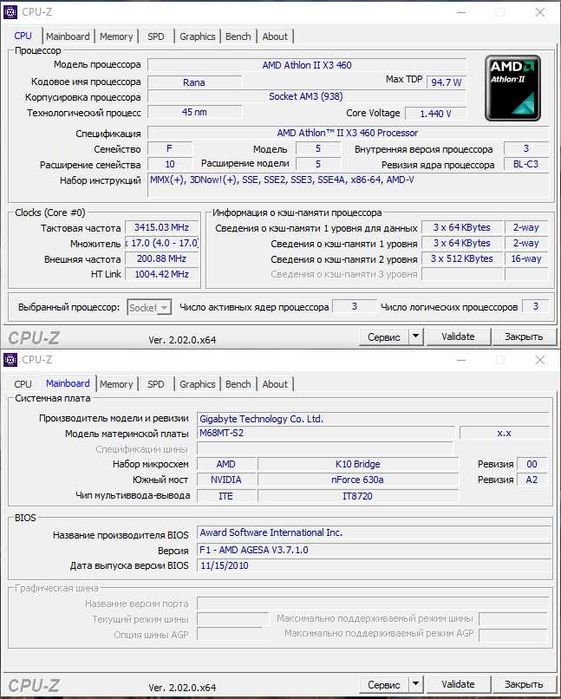Click the CPU-Z app icon in lower window title bar
Image resolution: width=561 pixels, height=699 pixels.
[10, 359]
